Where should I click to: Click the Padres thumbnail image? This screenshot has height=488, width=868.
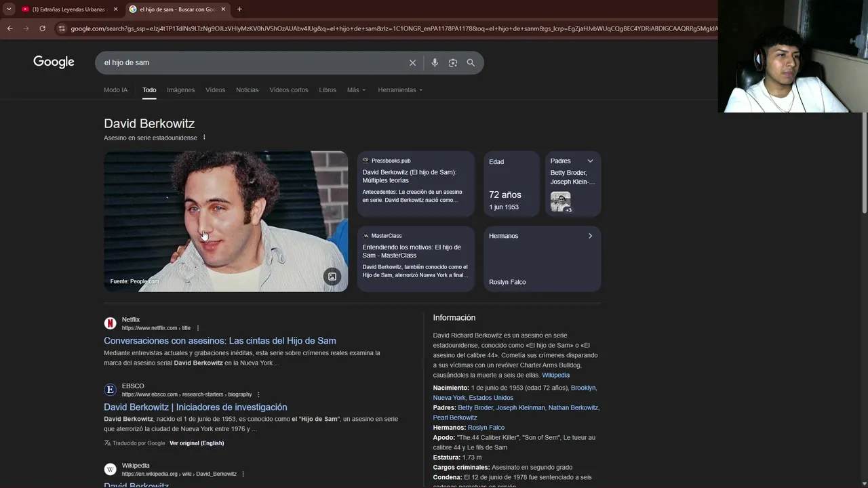(561, 202)
